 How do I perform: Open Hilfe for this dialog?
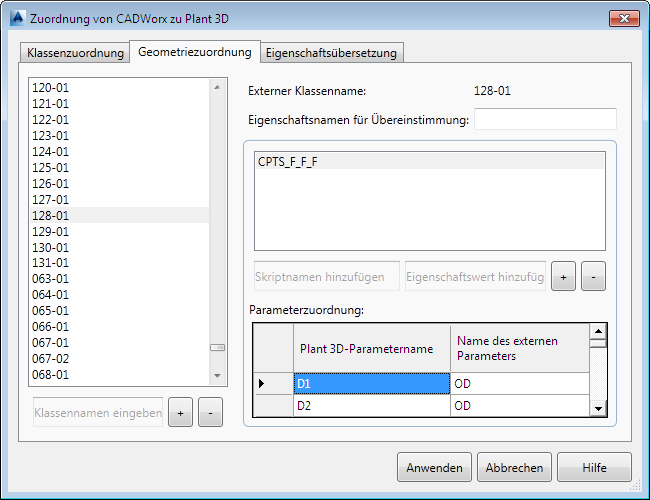(x=594, y=467)
